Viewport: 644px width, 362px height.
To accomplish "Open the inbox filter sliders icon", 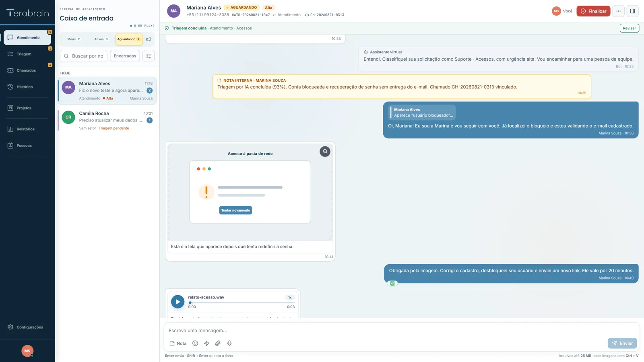I will tap(149, 56).
